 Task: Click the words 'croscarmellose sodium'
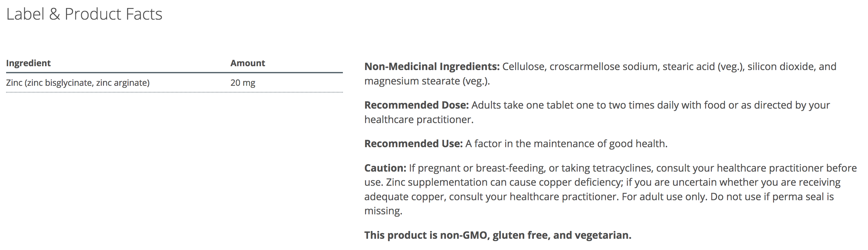pyautogui.click(x=603, y=67)
